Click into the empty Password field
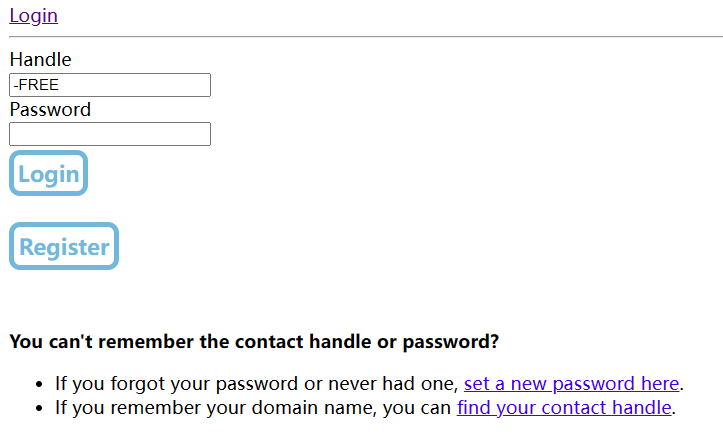 point(110,134)
